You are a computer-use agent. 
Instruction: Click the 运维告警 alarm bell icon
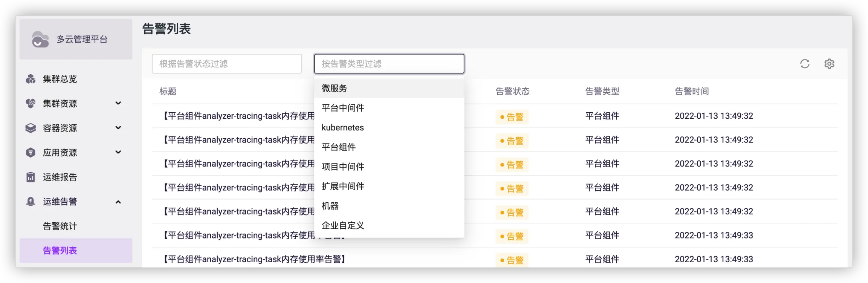coord(31,202)
